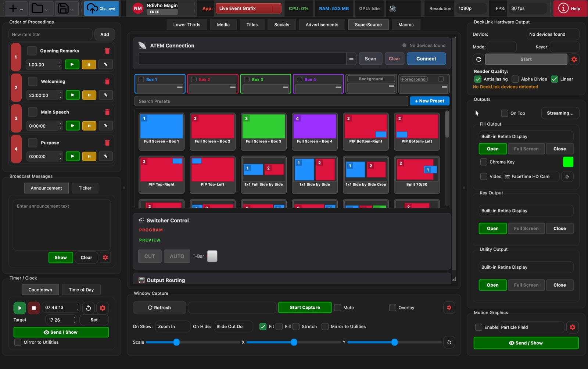Toggle the Antialiasing checkbox
This screenshot has height=369, width=588.
tap(478, 79)
